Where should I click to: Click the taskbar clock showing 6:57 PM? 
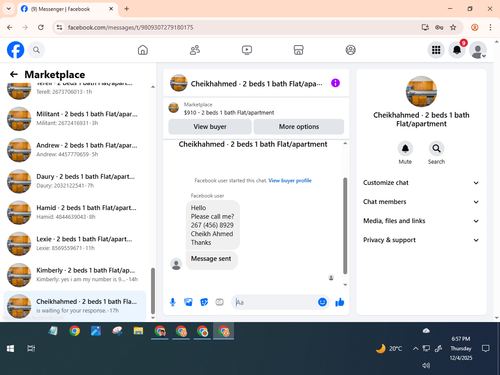461,348
